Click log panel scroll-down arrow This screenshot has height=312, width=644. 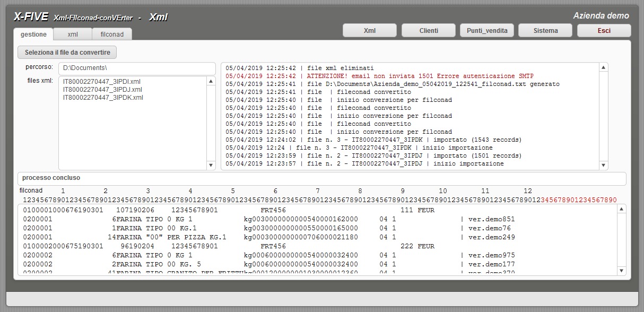[x=603, y=165]
